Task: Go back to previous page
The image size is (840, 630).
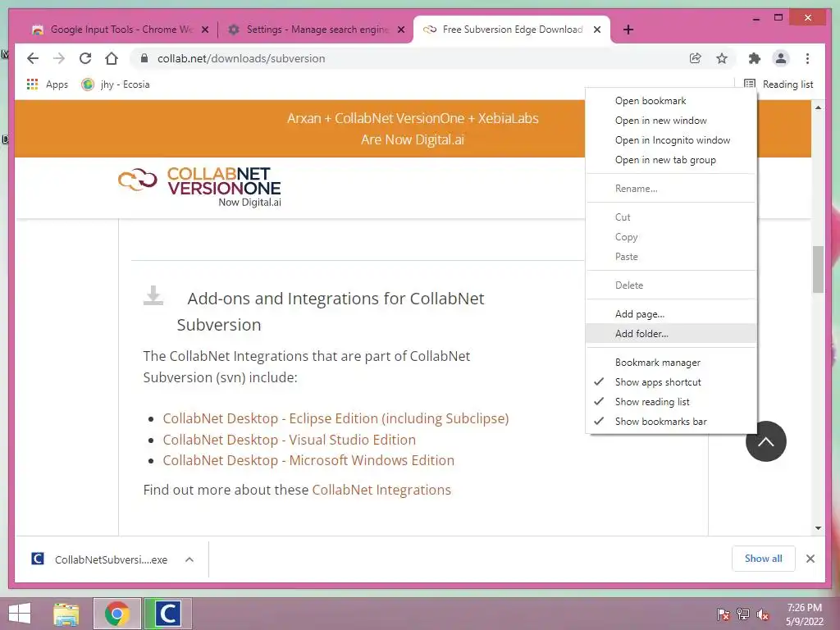Action: coord(33,58)
